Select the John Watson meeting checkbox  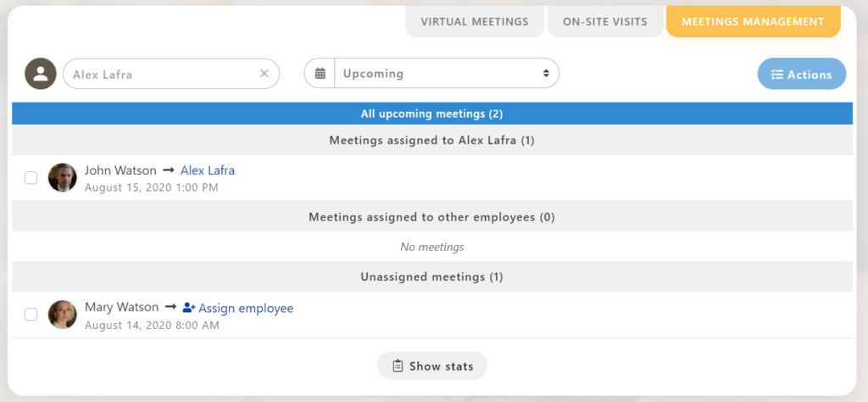point(31,178)
